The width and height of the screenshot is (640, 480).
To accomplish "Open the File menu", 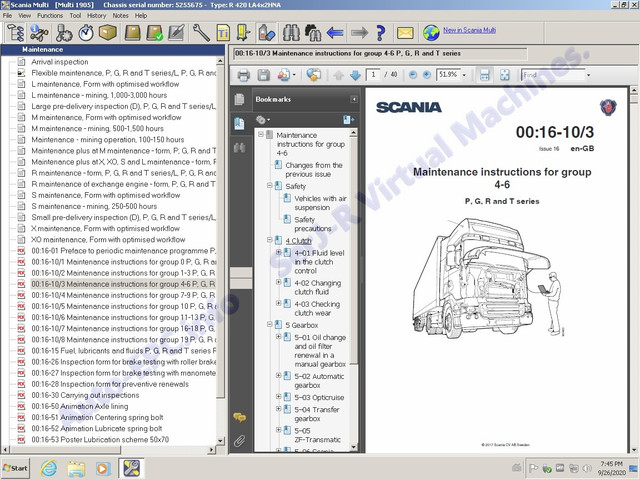I will (7, 16).
